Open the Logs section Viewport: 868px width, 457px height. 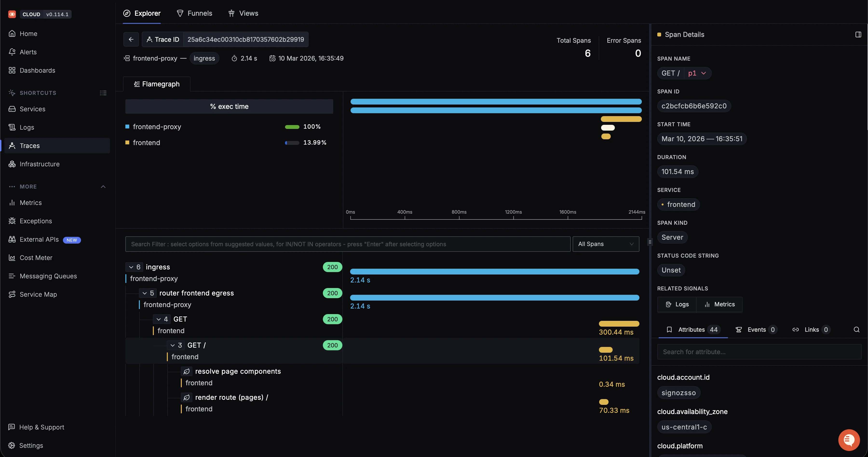click(26, 127)
